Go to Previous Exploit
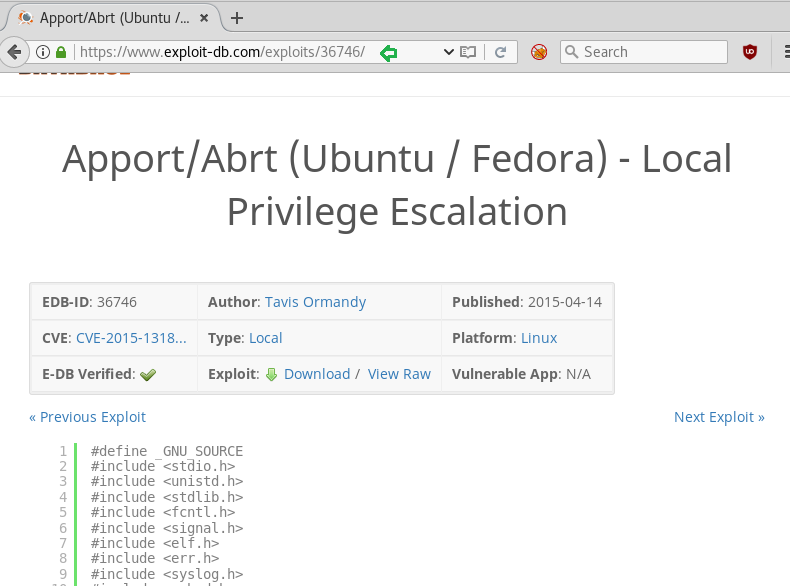The width and height of the screenshot is (790, 586). (x=87, y=417)
